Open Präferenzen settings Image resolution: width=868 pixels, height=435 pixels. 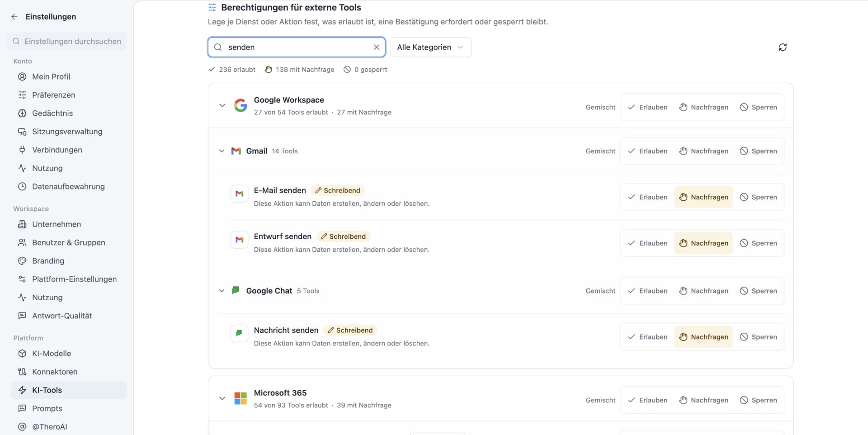coord(69,95)
